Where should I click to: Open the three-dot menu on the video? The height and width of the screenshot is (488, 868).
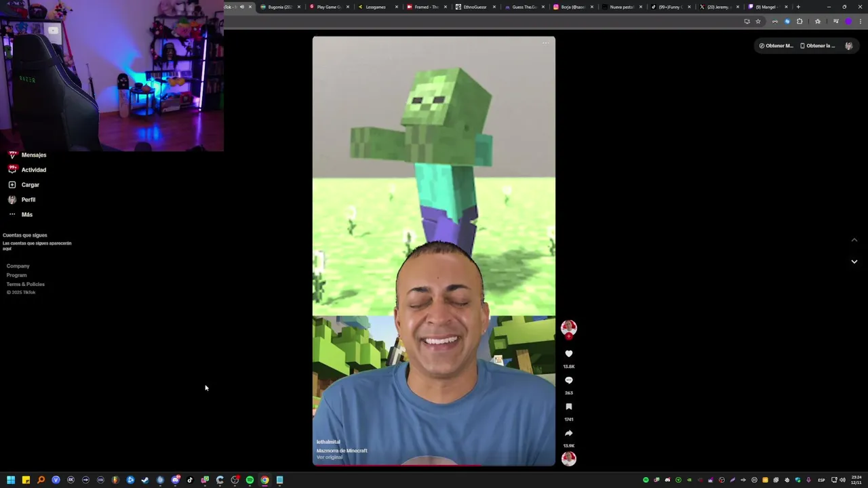(x=546, y=43)
